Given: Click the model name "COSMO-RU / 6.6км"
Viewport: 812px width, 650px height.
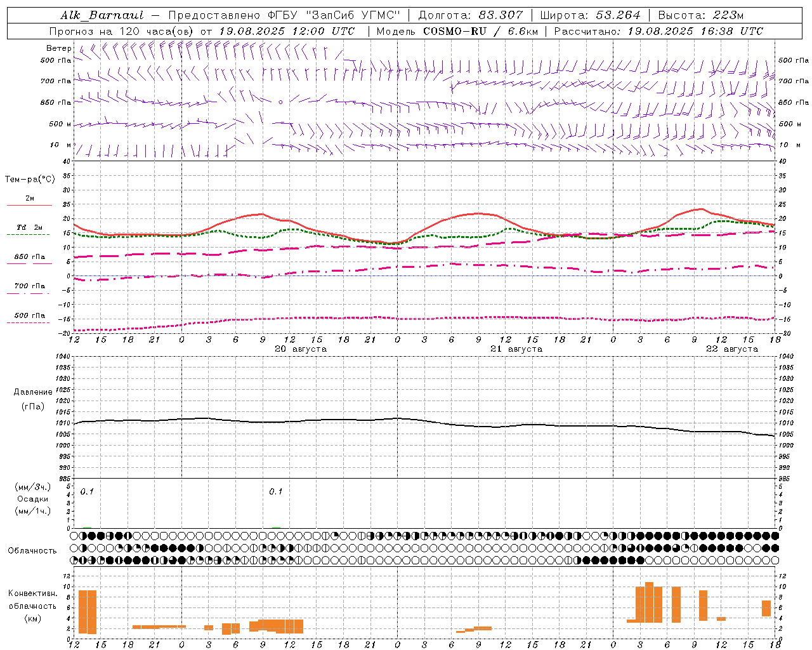Looking at the screenshot, I should pyautogui.click(x=481, y=31).
